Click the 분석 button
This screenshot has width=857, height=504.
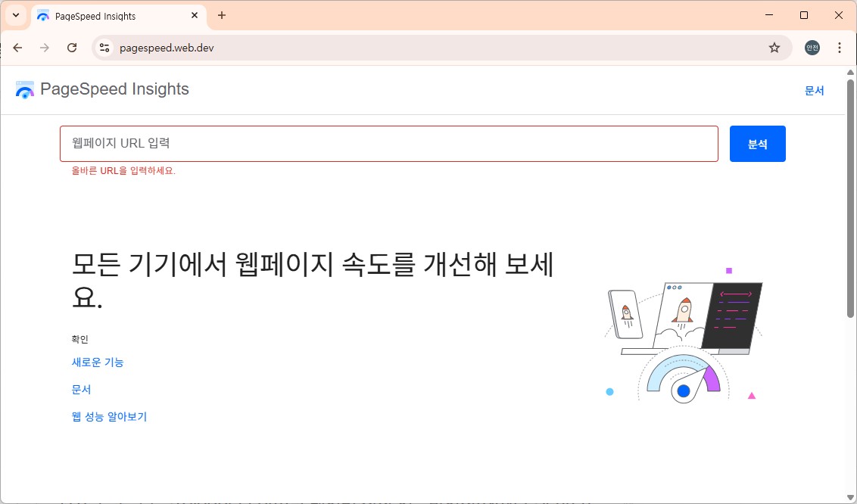(757, 143)
